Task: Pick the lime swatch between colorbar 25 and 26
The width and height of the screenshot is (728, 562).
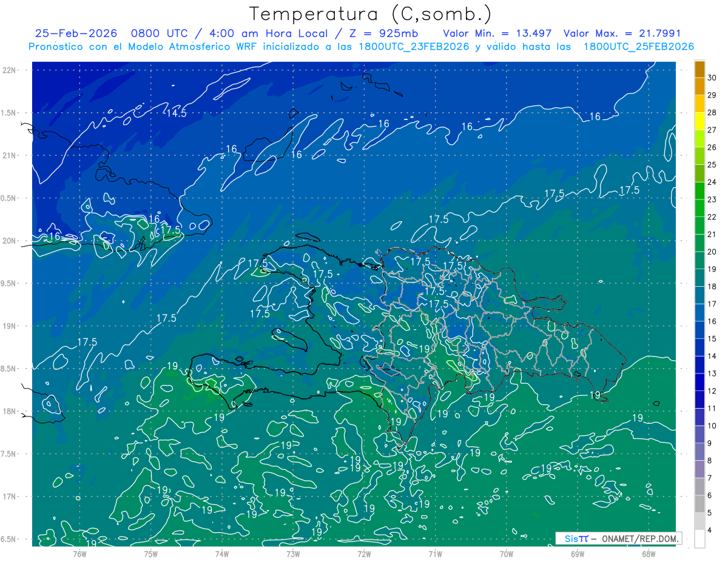Action: (699, 156)
